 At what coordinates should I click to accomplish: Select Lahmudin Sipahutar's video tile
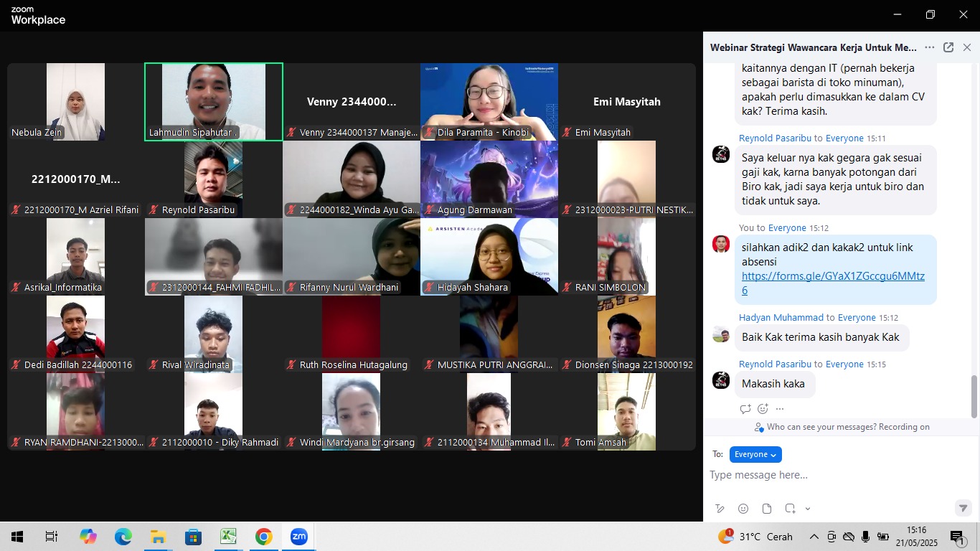pyautogui.click(x=214, y=101)
